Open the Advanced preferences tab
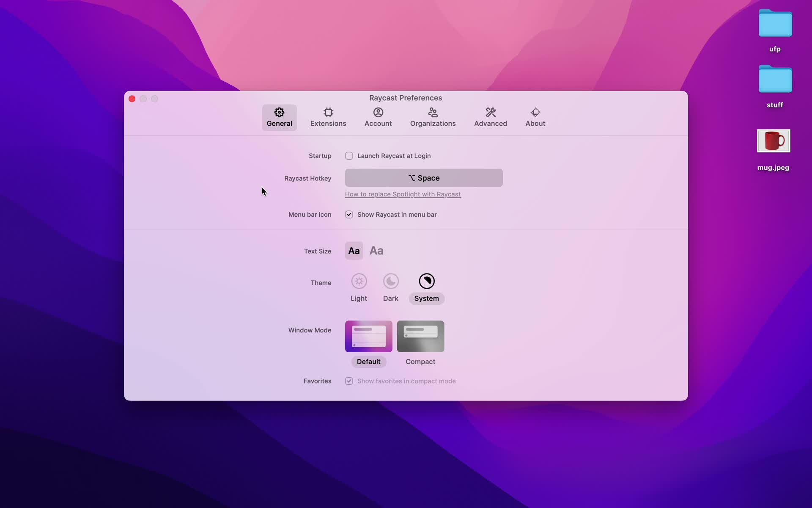Viewport: 812px width, 508px height. tap(491, 117)
